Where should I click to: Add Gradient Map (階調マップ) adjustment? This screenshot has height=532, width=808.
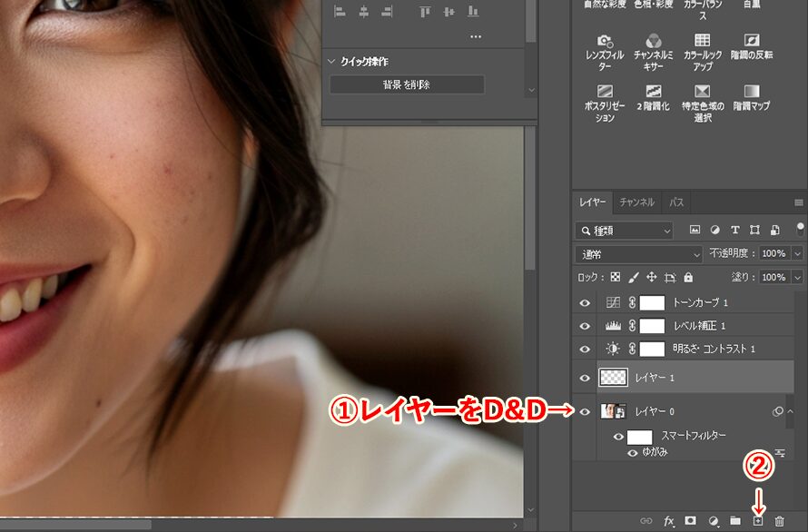[x=751, y=98]
